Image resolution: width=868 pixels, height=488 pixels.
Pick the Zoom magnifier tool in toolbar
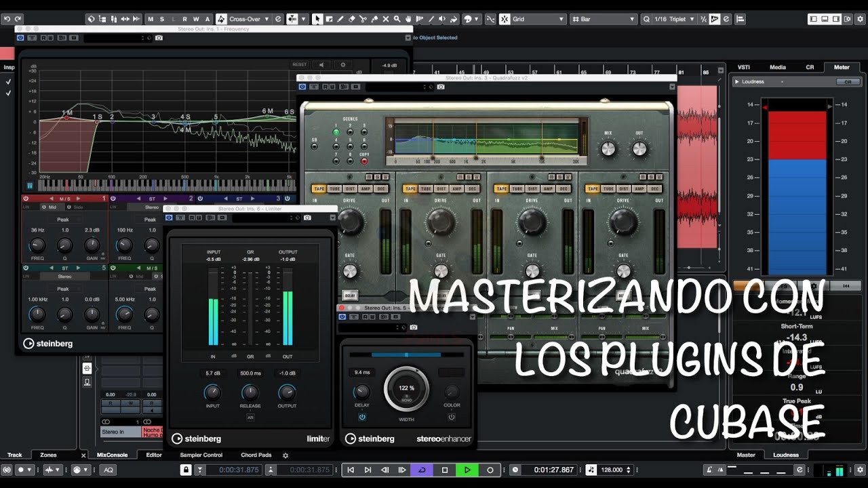[397, 19]
